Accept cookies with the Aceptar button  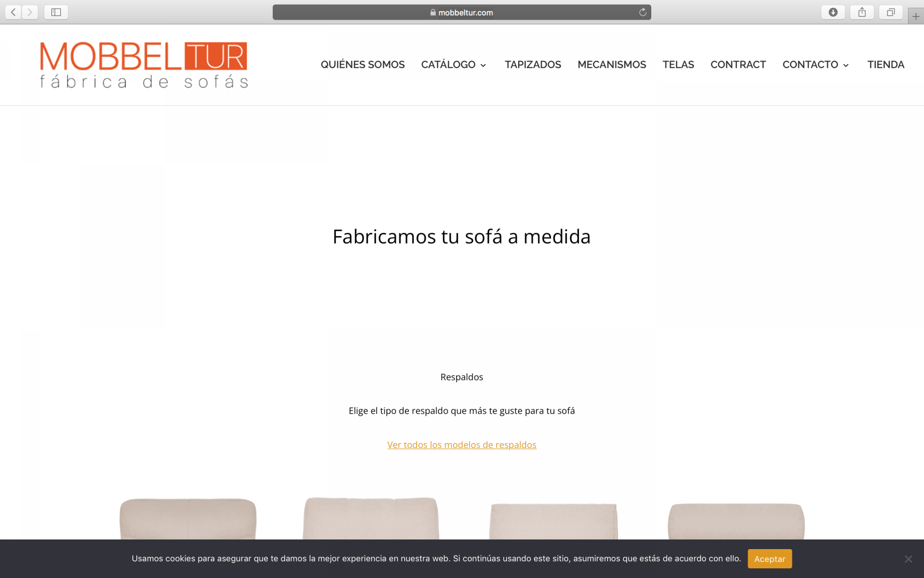(x=769, y=559)
